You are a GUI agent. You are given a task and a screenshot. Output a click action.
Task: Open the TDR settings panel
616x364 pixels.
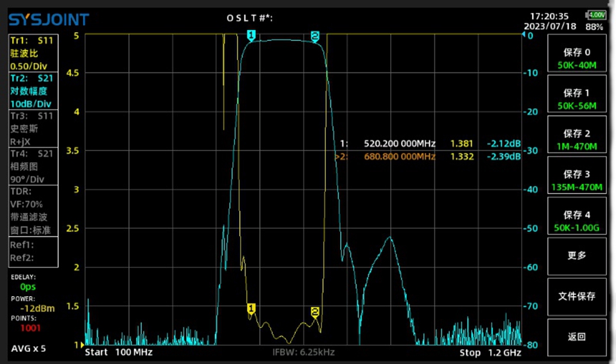pyautogui.click(x=33, y=210)
